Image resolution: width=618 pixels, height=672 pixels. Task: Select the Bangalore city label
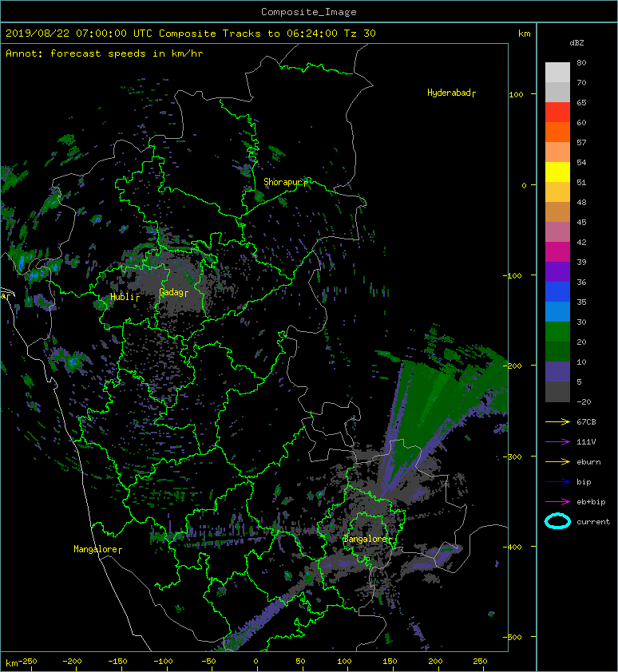click(367, 539)
